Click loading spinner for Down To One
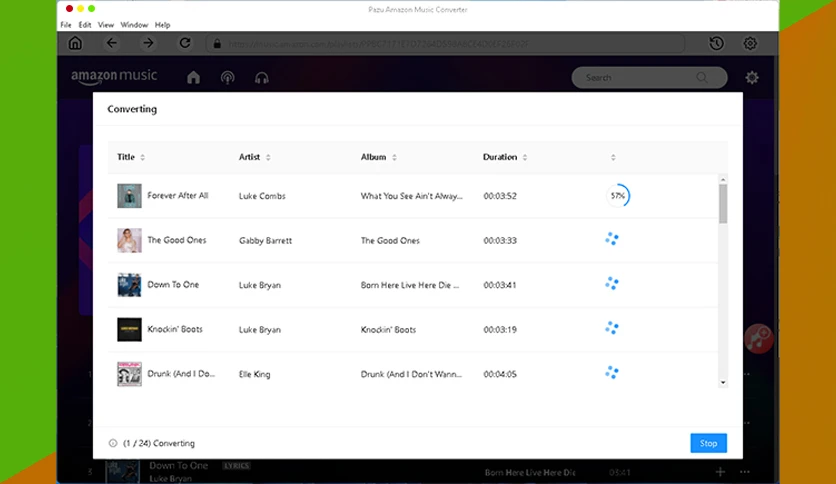This screenshot has width=836, height=484. (x=612, y=284)
